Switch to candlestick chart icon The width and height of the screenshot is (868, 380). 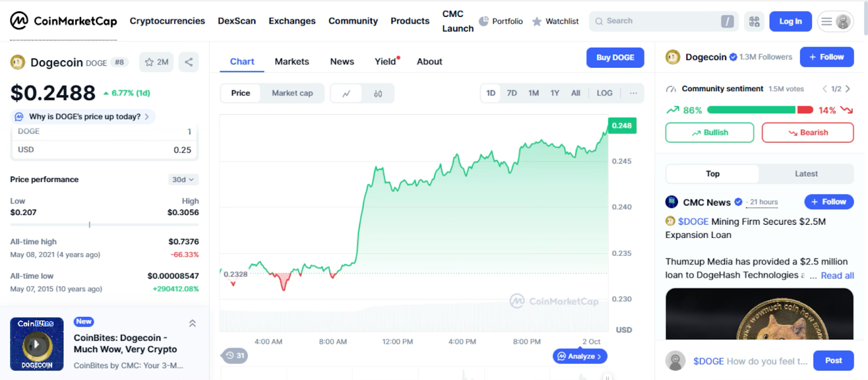click(x=378, y=93)
